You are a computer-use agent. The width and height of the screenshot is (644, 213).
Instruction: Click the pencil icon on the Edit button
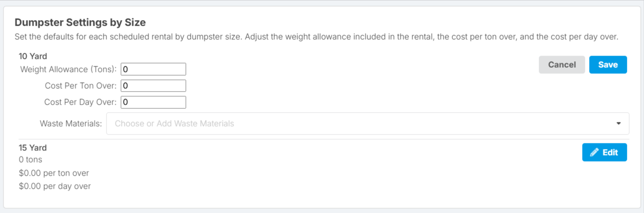595,152
